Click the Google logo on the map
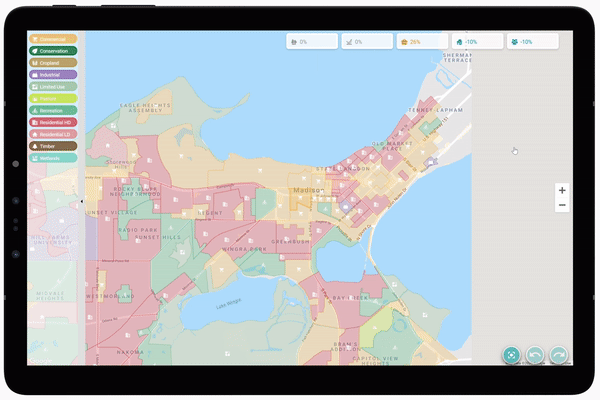 click(41, 361)
